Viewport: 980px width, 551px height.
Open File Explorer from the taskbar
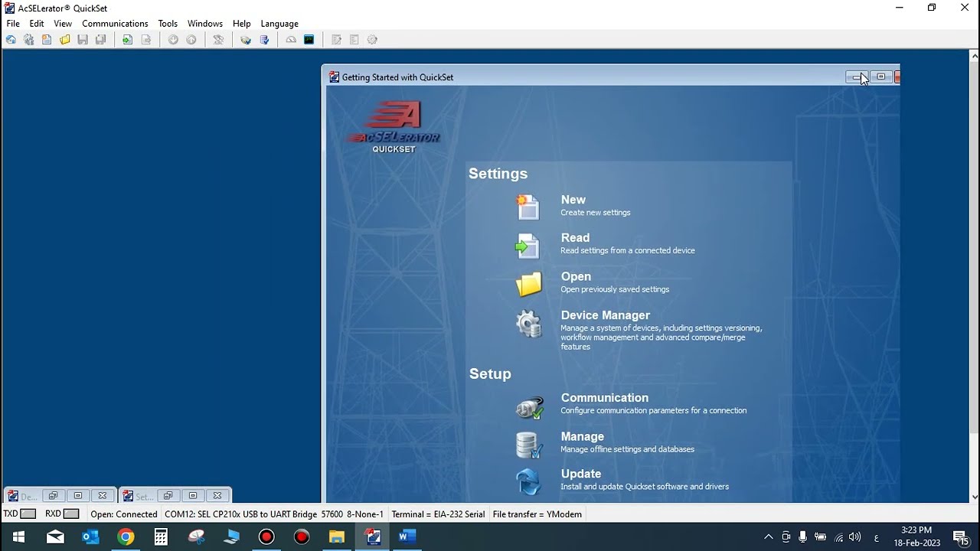pos(337,536)
